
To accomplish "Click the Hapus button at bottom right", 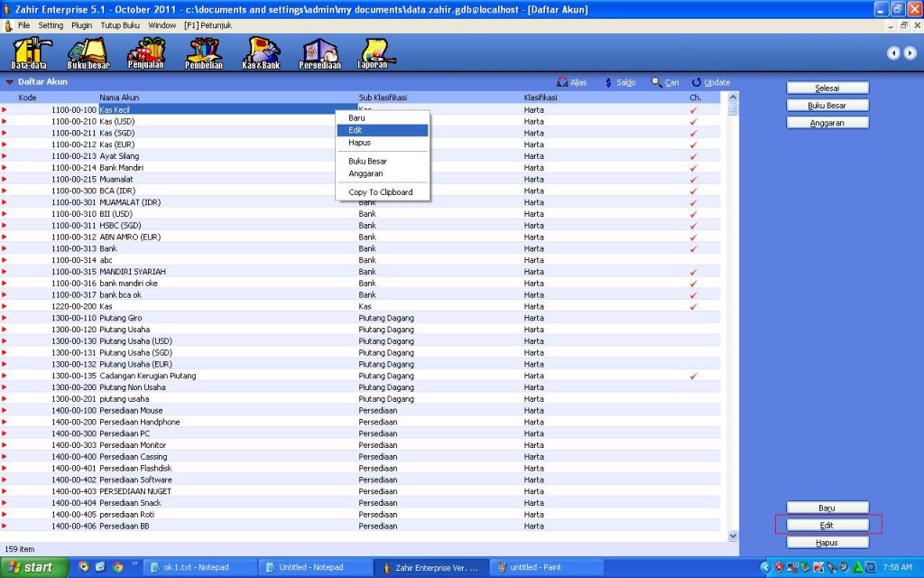I will click(x=827, y=543).
